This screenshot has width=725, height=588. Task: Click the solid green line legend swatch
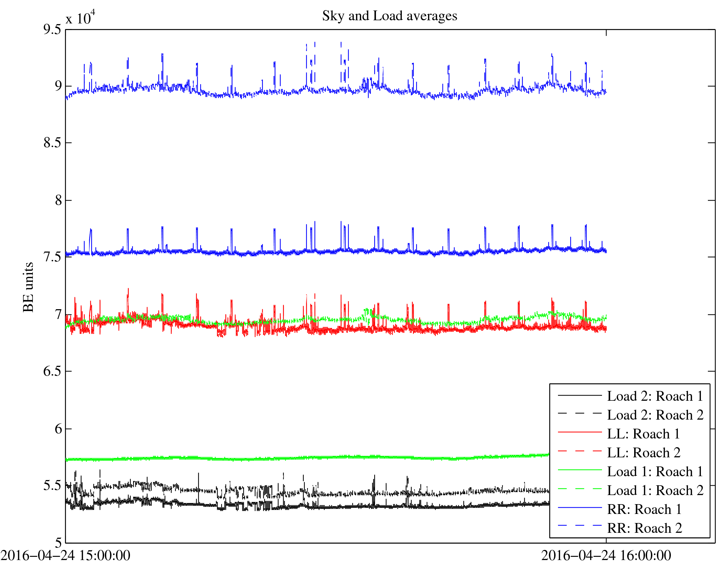click(x=580, y=470)
